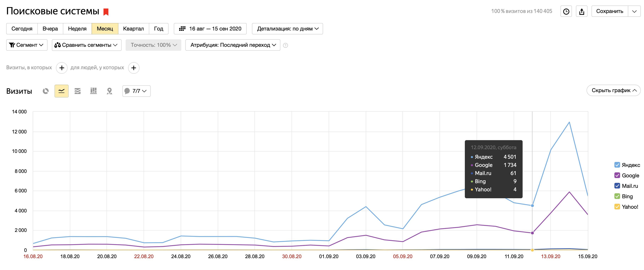This screenshot has height=270, width=644.
Task: Add a visit condition with first plus button
Action: [62, 68]
